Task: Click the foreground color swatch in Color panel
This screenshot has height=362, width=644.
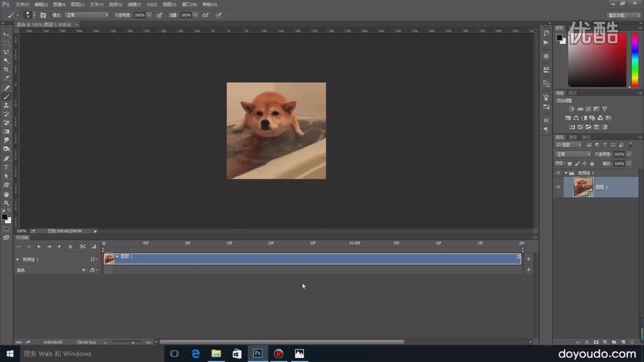Action: tap(558, 37)
